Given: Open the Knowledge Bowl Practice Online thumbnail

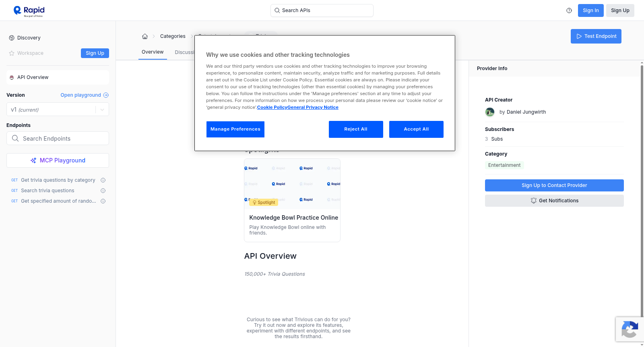Looking at the screenshot, I should point(292,184).
